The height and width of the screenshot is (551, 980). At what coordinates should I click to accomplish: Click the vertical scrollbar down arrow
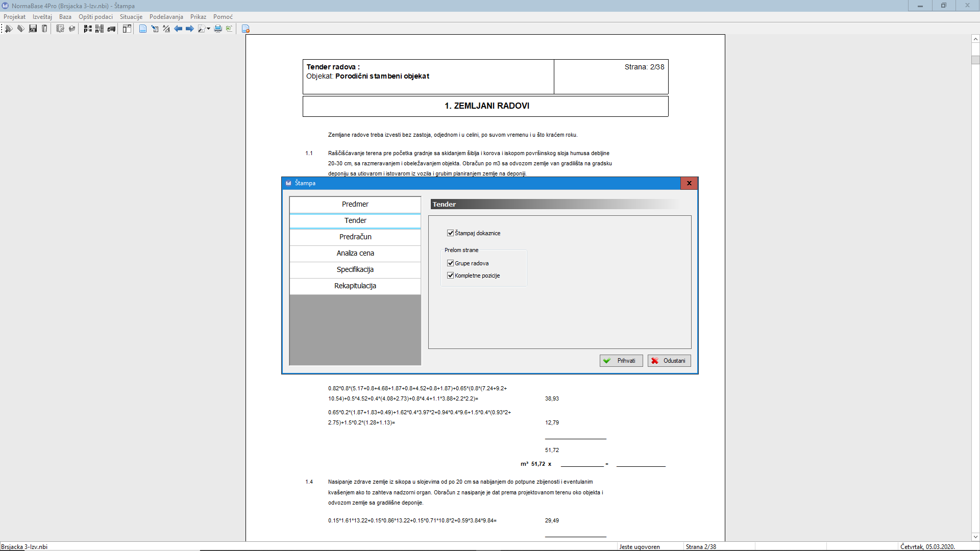coord(975,536)
